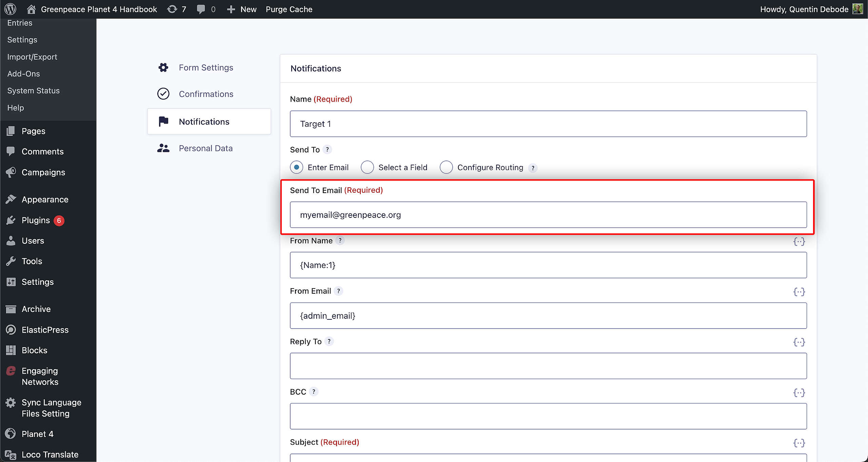Open the comments bubble in admin bar

pos(201,9)
